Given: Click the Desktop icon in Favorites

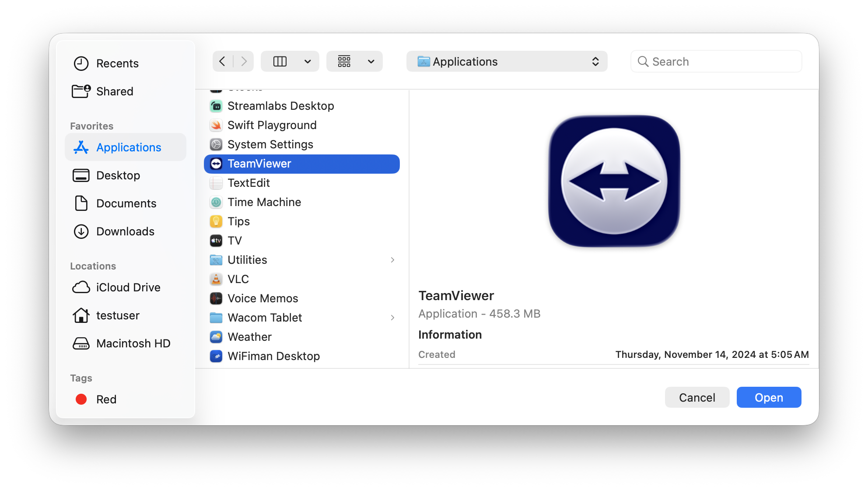Looking at the screenshot, I should point(81,175).
